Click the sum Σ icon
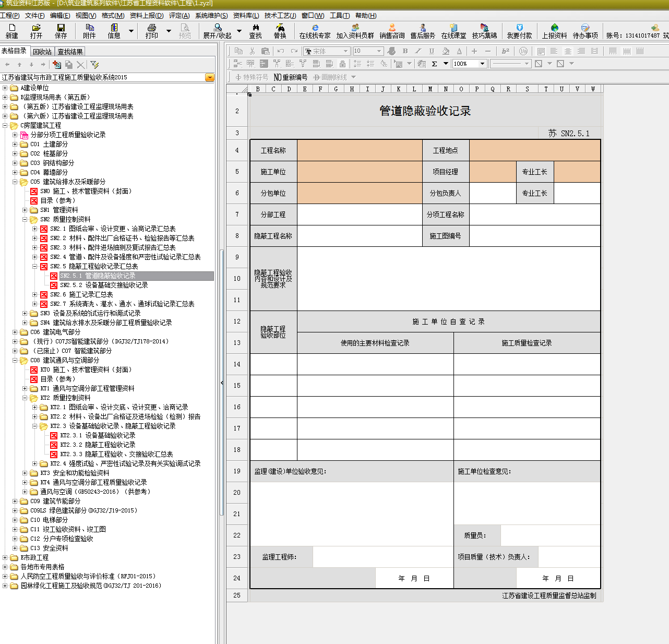669x644 pixels. 434,64
